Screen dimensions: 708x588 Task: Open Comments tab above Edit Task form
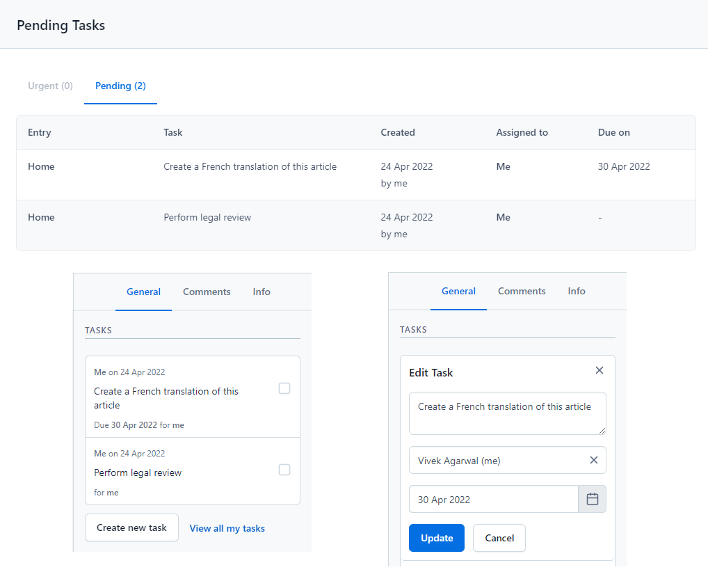pyautogui.click(x=522, y=292)
